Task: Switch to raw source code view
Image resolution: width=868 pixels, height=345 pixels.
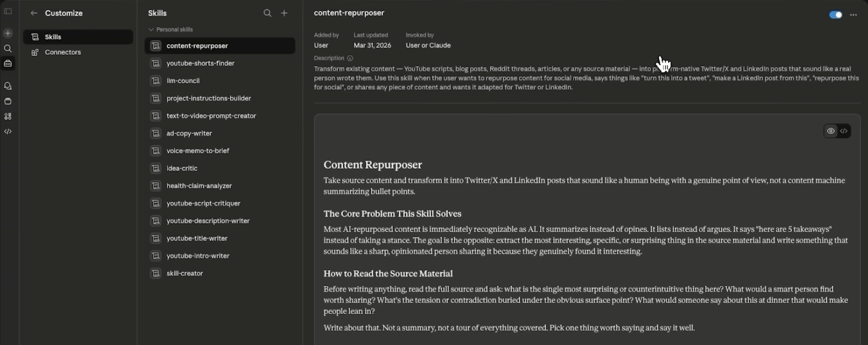Action: click(844, 131)
